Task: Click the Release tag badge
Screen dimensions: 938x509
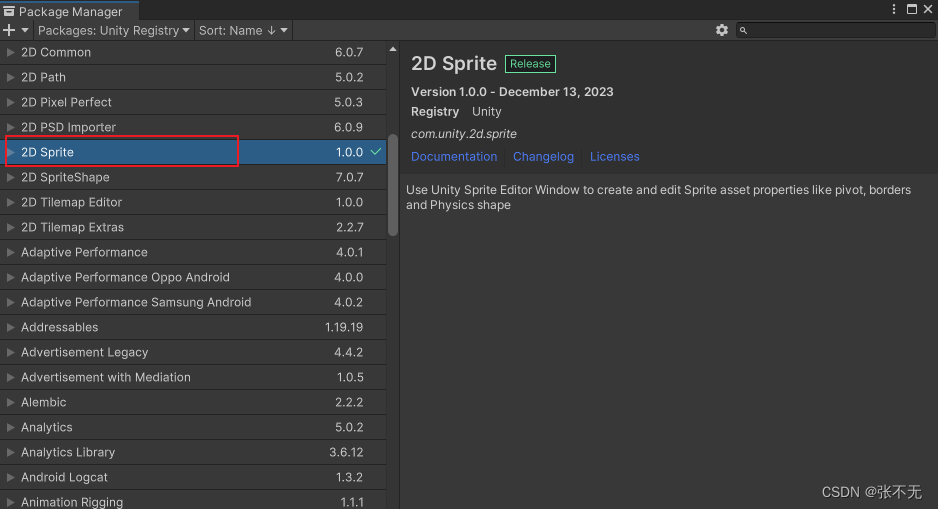Action: click(x=530, y=64)
